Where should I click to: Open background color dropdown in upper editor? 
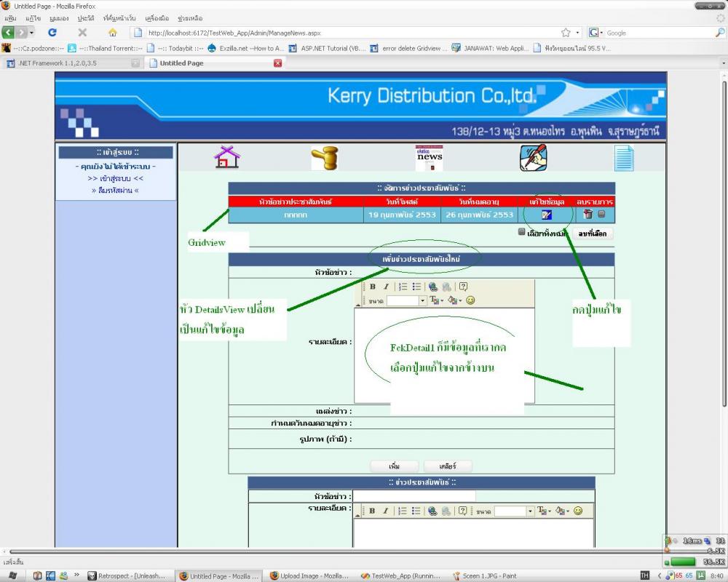click(x=455, y=300)
